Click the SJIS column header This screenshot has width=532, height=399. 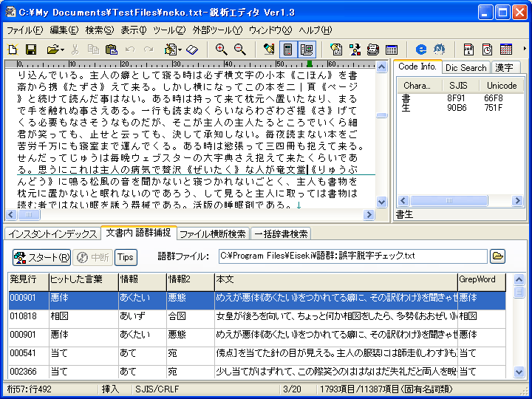[461, 86]
